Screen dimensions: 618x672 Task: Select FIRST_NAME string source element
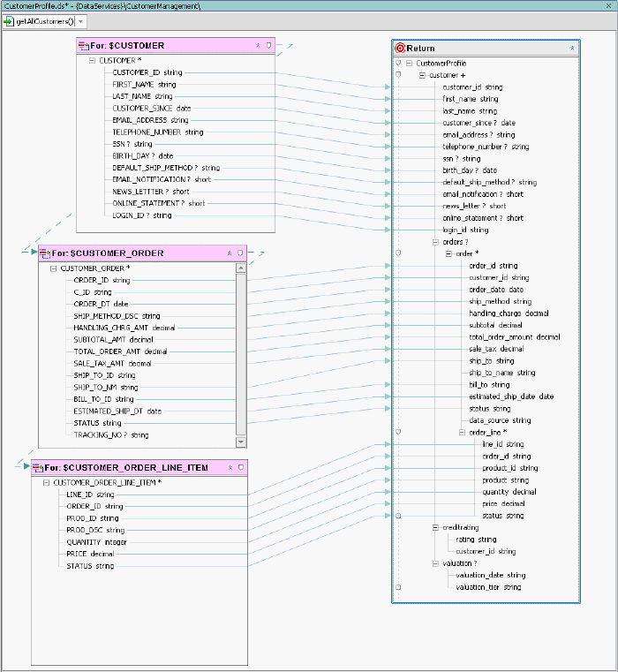pos(144,85)
